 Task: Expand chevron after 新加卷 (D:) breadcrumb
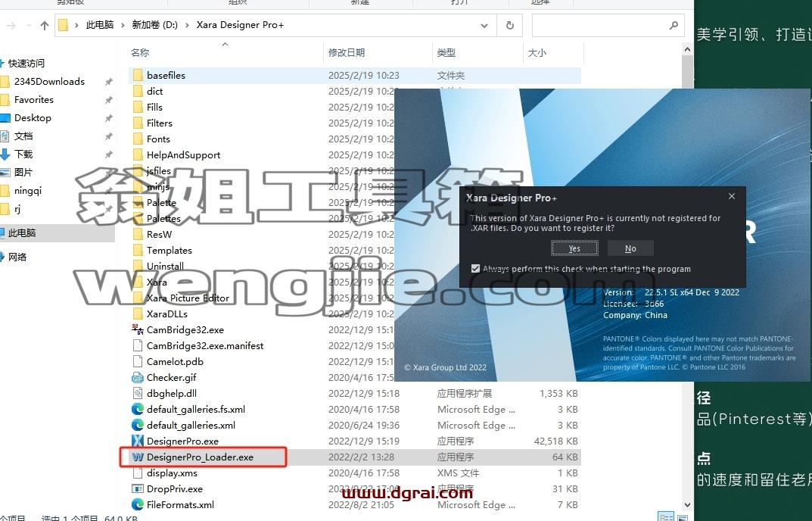[187, 25]
